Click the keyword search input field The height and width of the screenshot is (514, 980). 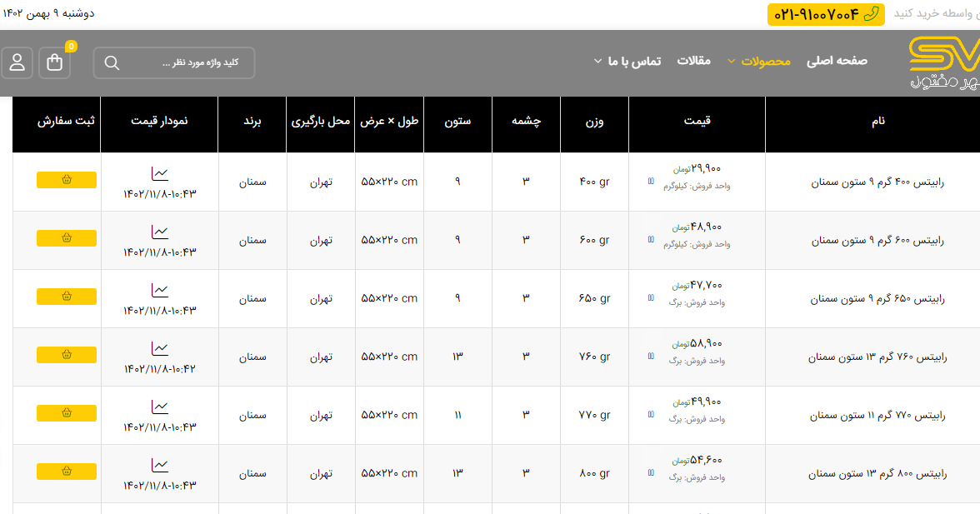point(183,62)
